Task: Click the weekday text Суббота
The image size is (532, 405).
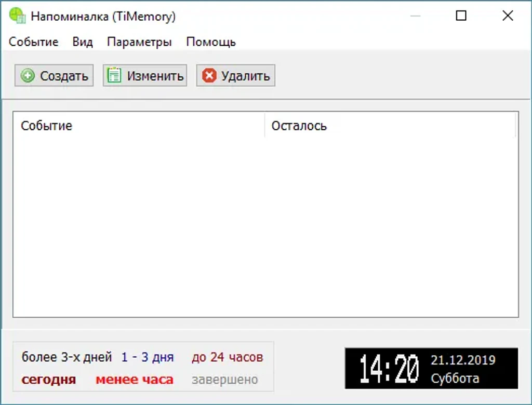Action: (x=455, y=378)
